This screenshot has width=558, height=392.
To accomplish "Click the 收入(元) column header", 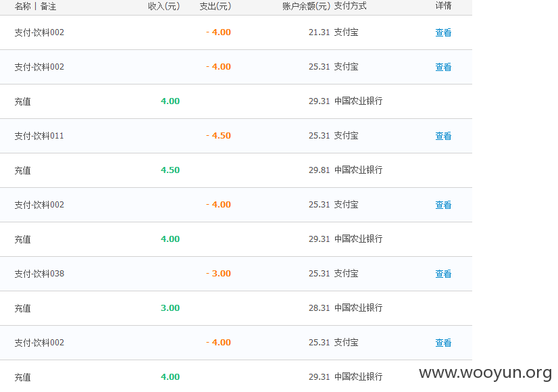I will coord(163,6).
